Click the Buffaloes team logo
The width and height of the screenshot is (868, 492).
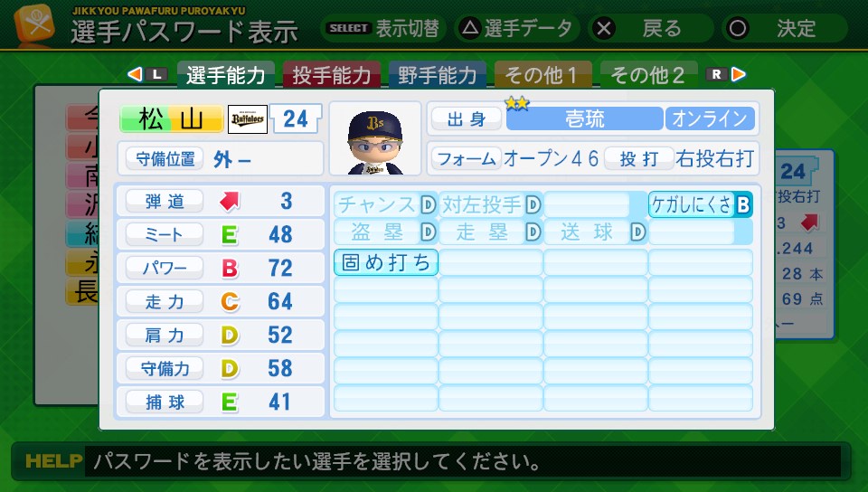click(247, 118)
